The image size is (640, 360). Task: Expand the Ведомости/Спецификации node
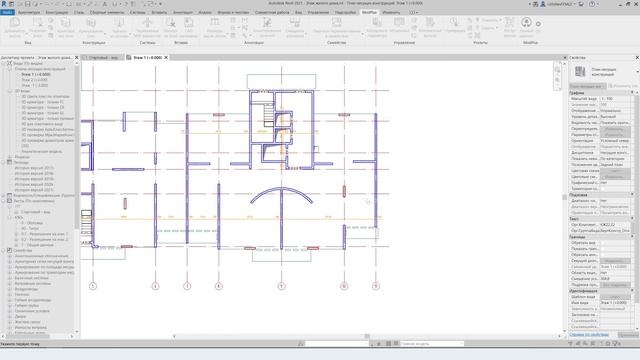3,195
